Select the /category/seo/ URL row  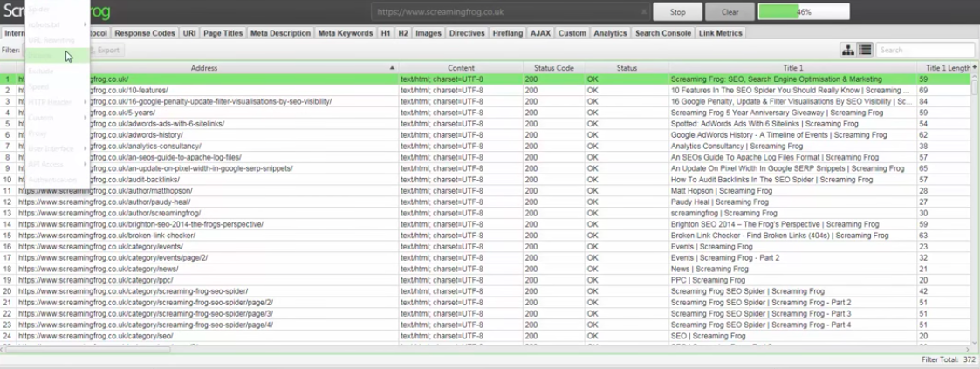pyautogui.click(x=486, y=336)
